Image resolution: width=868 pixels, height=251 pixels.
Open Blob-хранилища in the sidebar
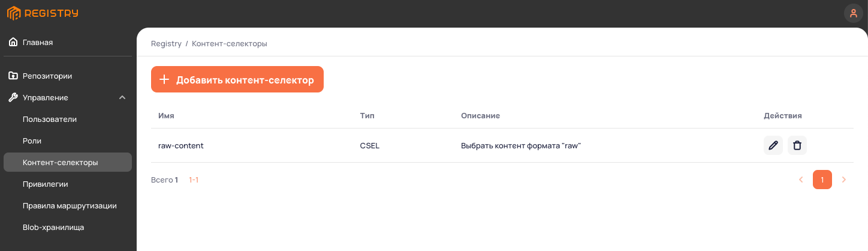click(53, 228)
